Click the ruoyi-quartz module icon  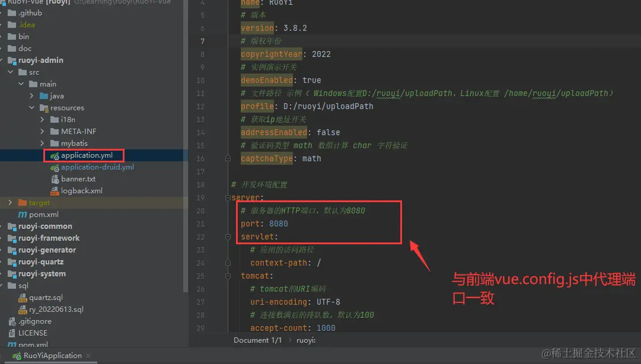pos(12,262)
